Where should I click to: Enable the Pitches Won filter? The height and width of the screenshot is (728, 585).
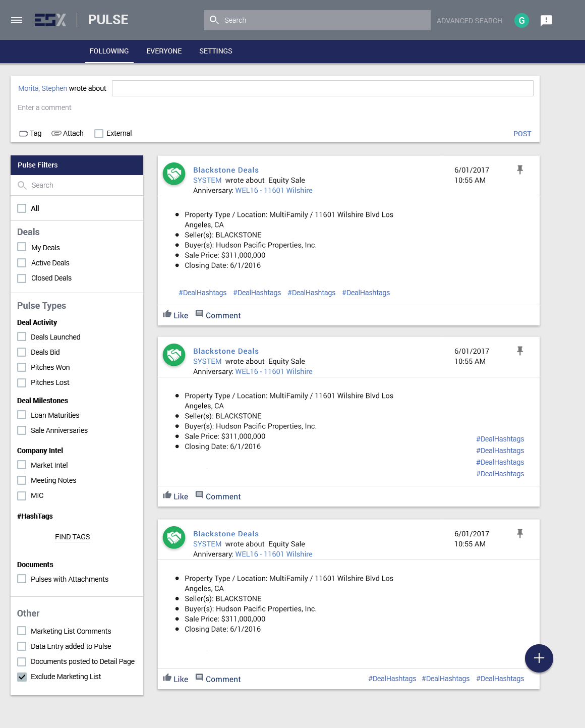coord(22,367)
